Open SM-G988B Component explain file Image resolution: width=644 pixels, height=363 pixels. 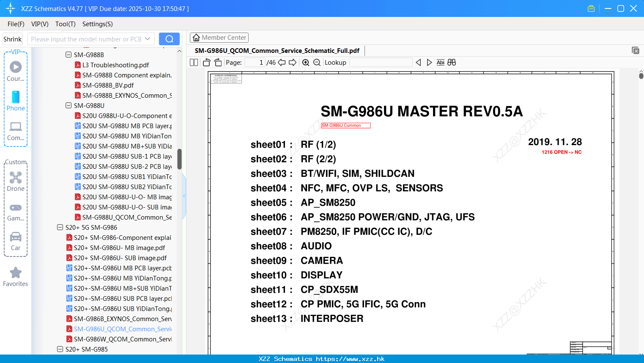[123, 75]
